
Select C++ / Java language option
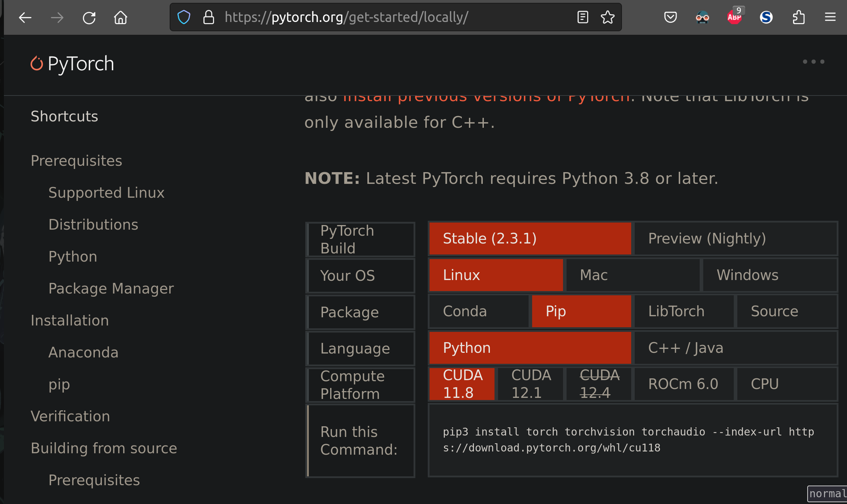coord(736,348)
